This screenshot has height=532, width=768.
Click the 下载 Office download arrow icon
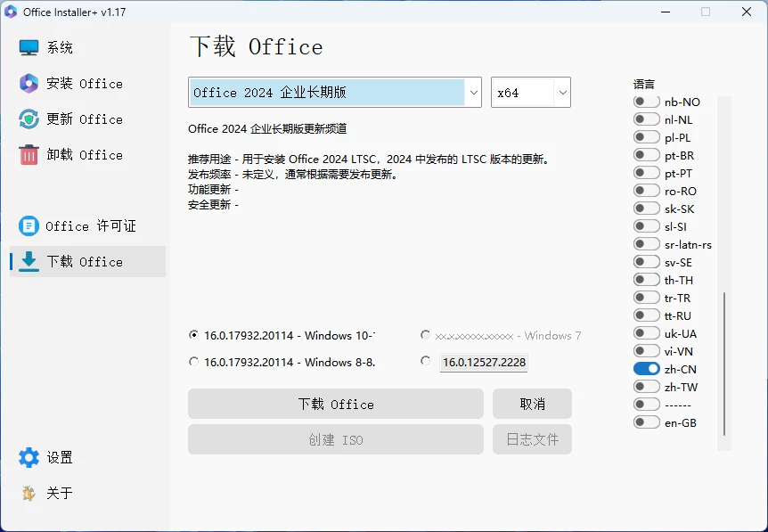pos(29,261)
